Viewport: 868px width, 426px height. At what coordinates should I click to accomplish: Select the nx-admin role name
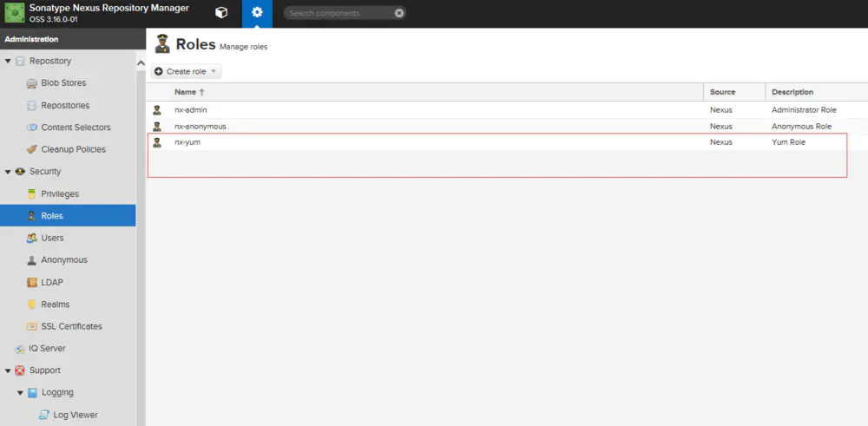191,110
